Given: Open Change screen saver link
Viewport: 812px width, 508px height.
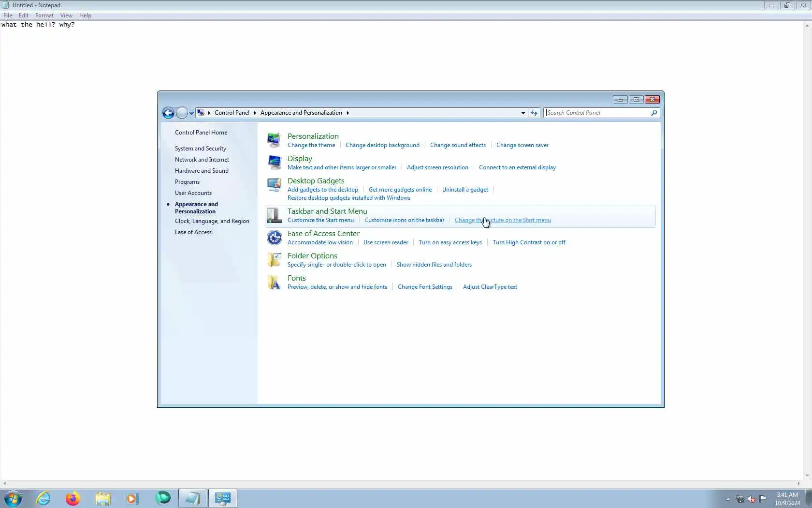Looking at the screenshot, I should coord(522,145).
